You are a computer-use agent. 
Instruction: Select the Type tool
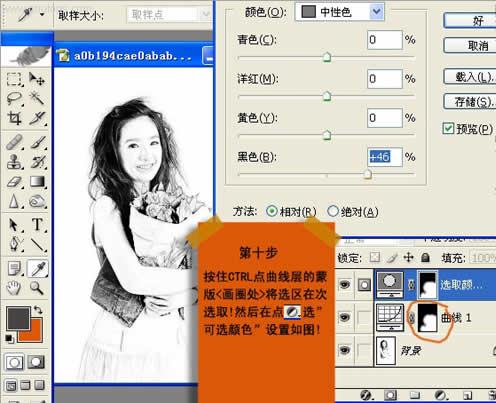tap(37, 225)
